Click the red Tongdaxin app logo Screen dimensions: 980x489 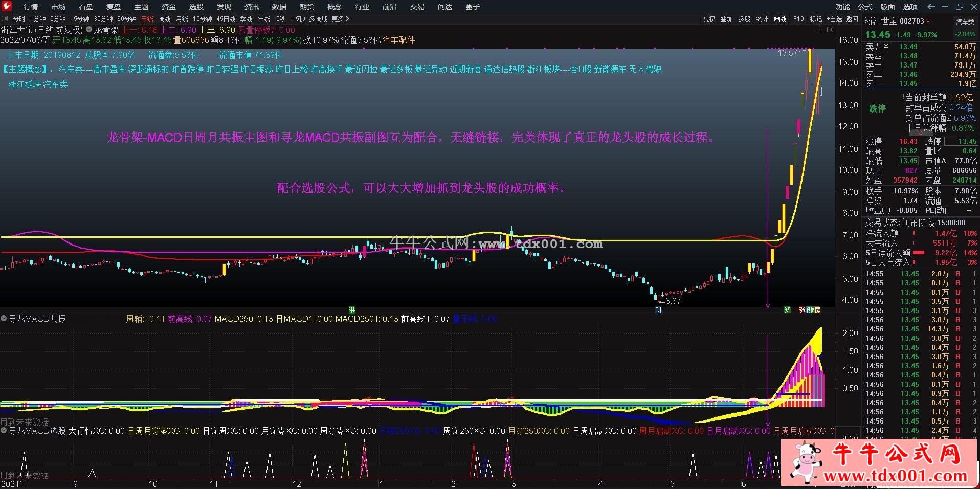pyautogui.click(x=7, y=6)
